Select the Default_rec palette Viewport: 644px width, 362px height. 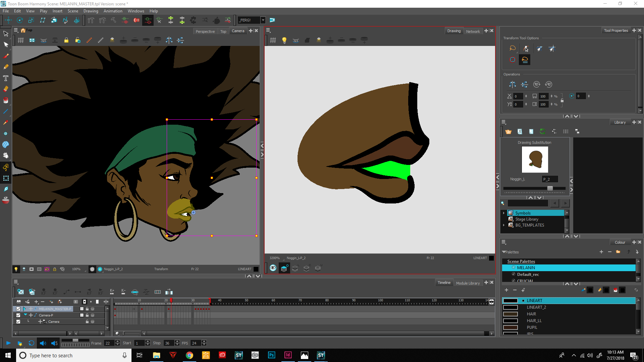pyautogui.click(x=528, y=274)
